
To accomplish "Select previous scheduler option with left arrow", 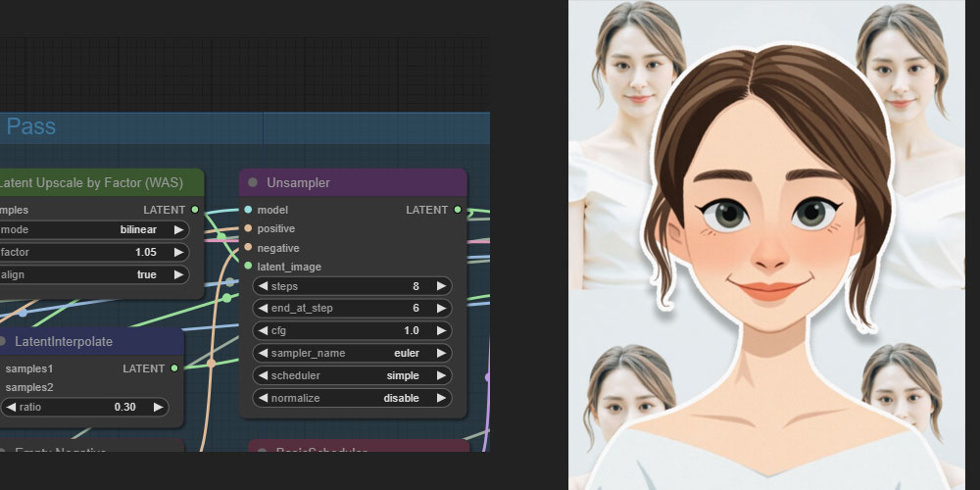I will coord(263,375).
